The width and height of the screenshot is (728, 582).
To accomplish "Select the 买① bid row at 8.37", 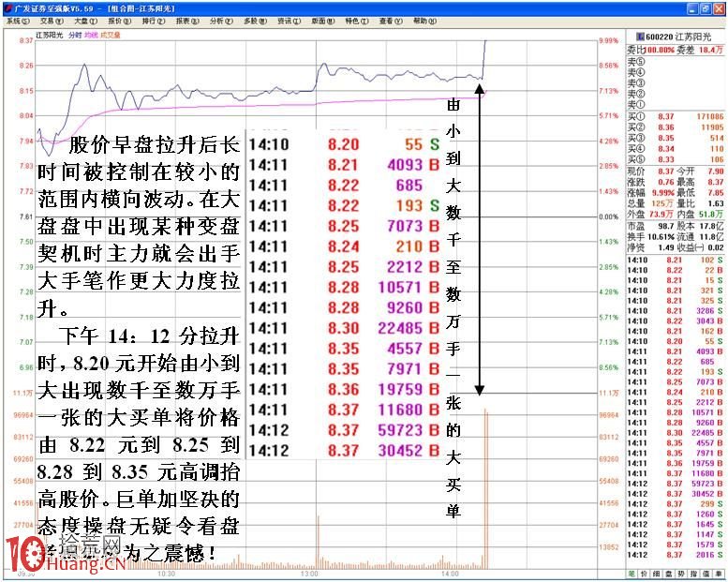I will pyautogui.click(x=676, y=116).
